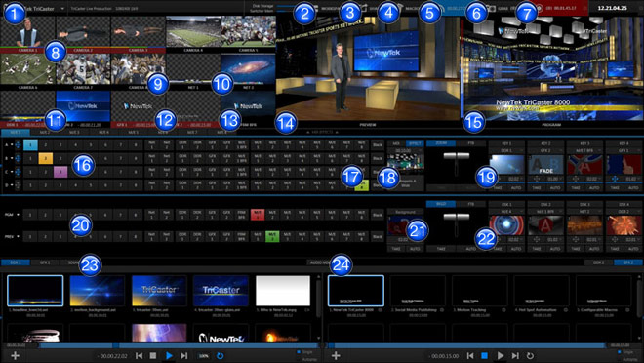Switch to the M/E 7 tab
The image size is (644, 363).
pos(192,133)
